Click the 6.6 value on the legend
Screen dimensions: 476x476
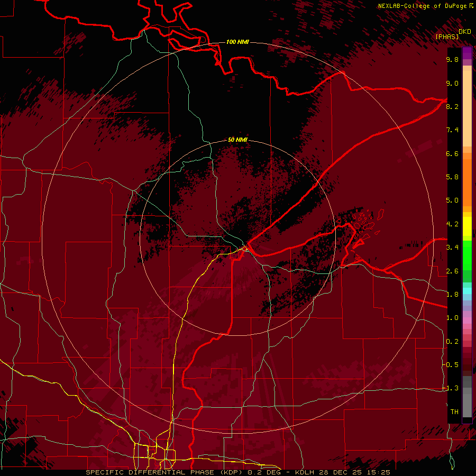(x=452, y=153)
